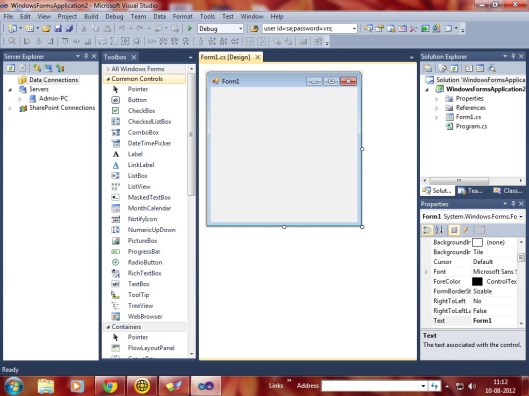The image size is (529, 396).
Task: Expand the Admin-PC server node
Action: coord(20,99)
